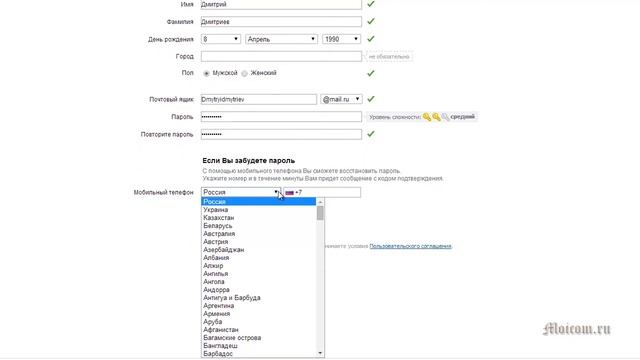Choose Ангилья from the country list
The width and height of the screenshot is (640, 360).
pos(259,274)
